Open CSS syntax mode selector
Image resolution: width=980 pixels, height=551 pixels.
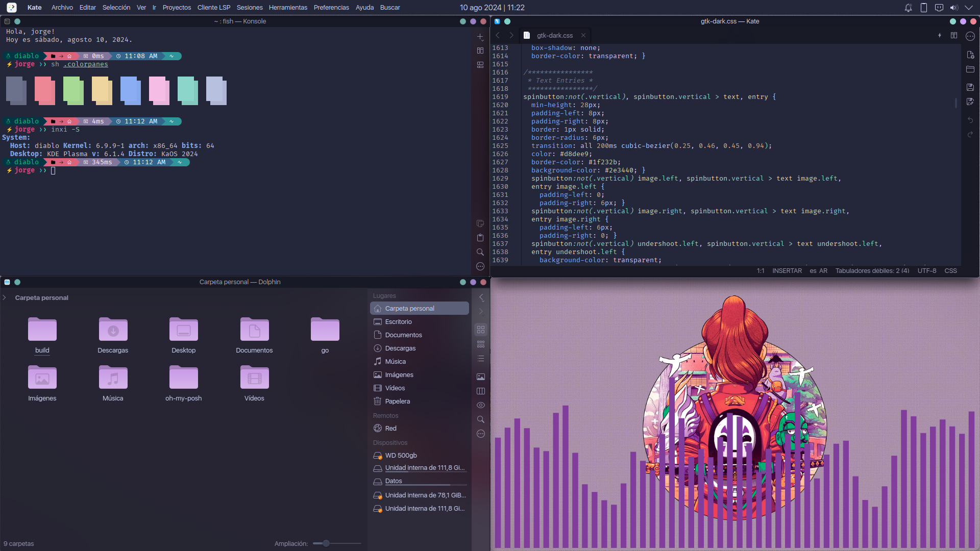pyautogui.click(x=950, y=271)
